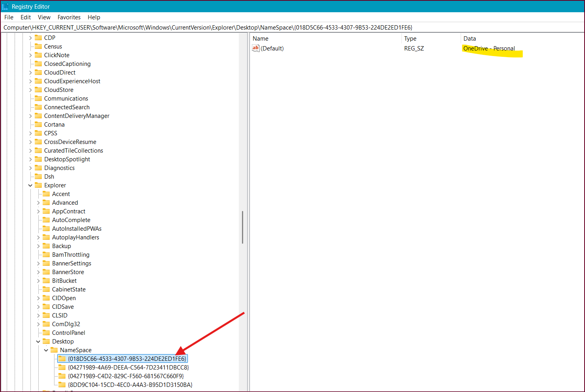Select the CabinetState folder icon
585x392 pixels.
coord(46,289)
